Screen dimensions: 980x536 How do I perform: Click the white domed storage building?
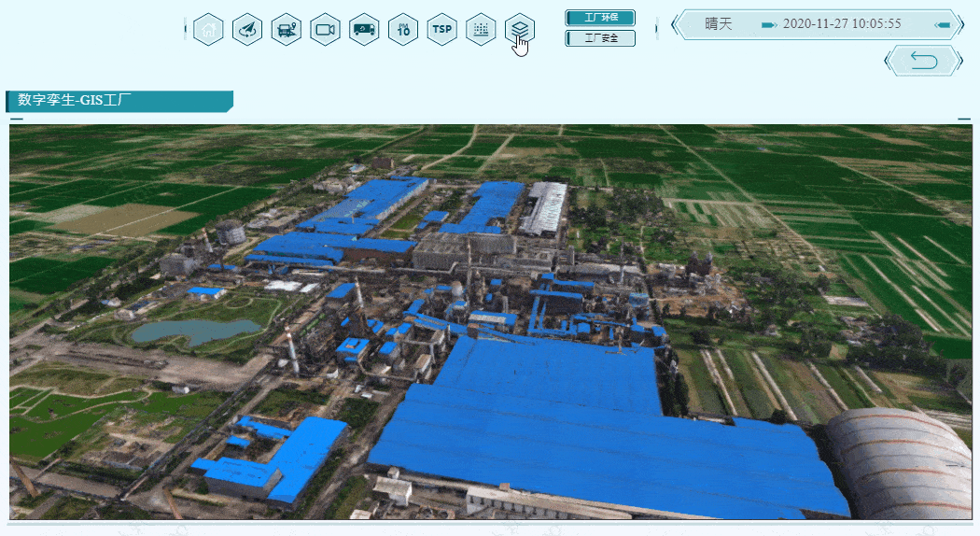(901, 462)
